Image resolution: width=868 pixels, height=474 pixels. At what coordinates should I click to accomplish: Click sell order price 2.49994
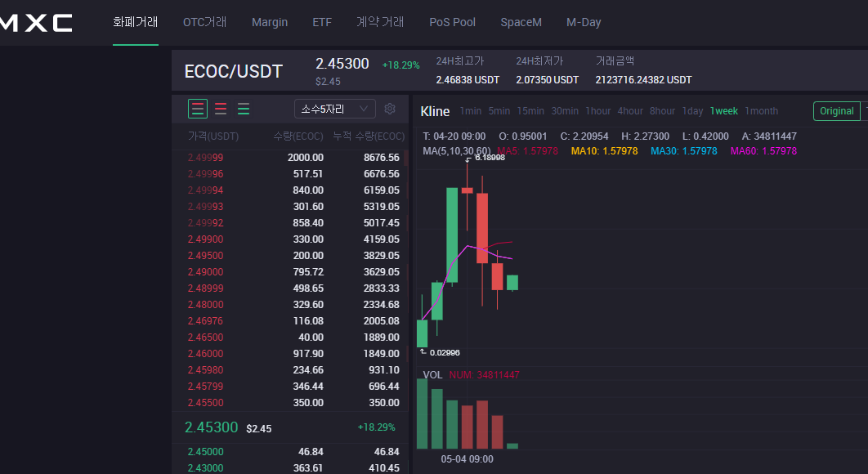coord(205,190)
